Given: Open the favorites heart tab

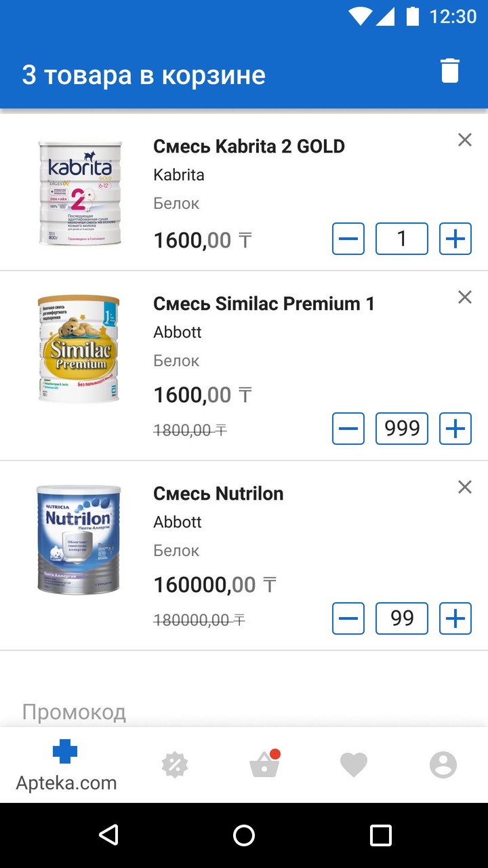Looking at the screenshot, I should click(353, 766).
